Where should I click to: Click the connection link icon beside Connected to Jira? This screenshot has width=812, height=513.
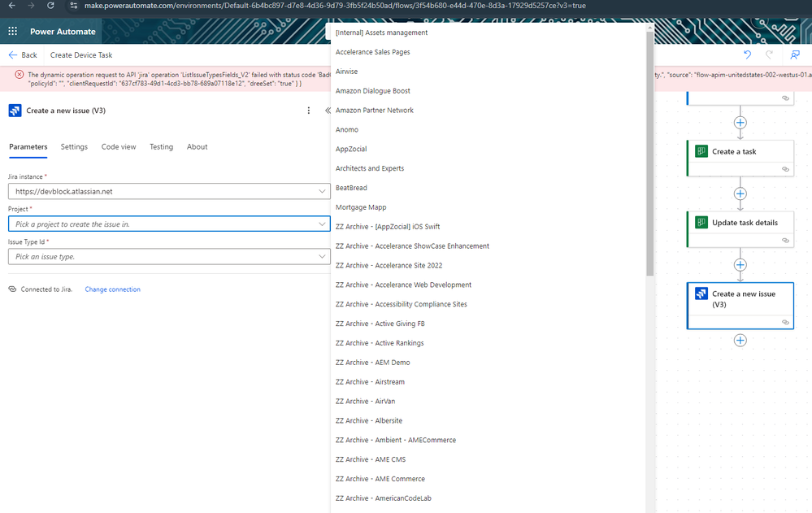[12, 289]
